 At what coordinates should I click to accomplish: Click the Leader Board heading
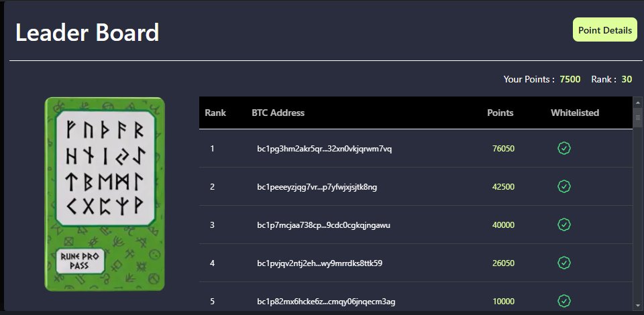pyautogui.click(x=87, y=32)
